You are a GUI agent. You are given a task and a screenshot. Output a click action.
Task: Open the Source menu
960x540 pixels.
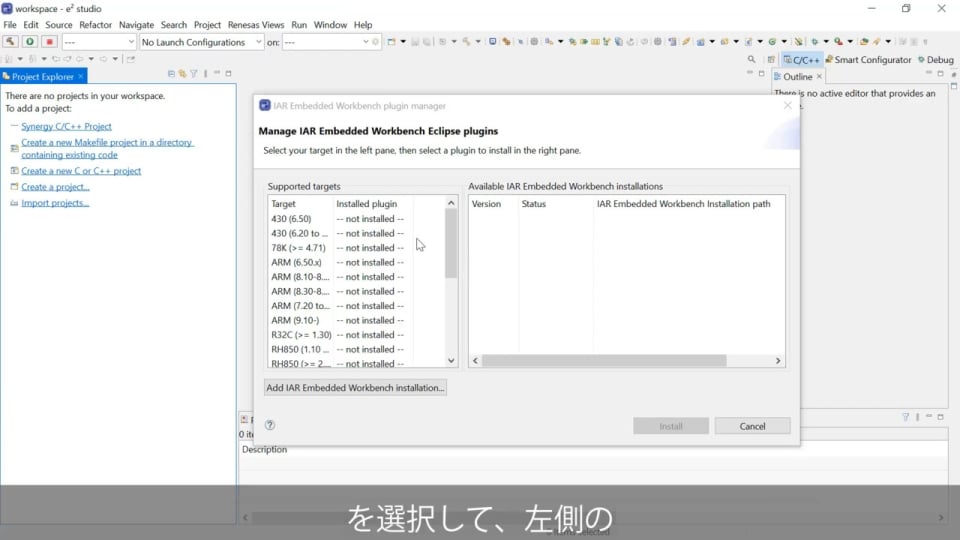[x=59, y=25]
